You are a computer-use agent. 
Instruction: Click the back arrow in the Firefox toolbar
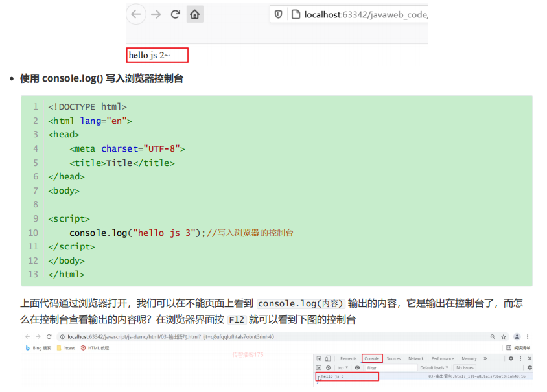click(x=135, y=14)
